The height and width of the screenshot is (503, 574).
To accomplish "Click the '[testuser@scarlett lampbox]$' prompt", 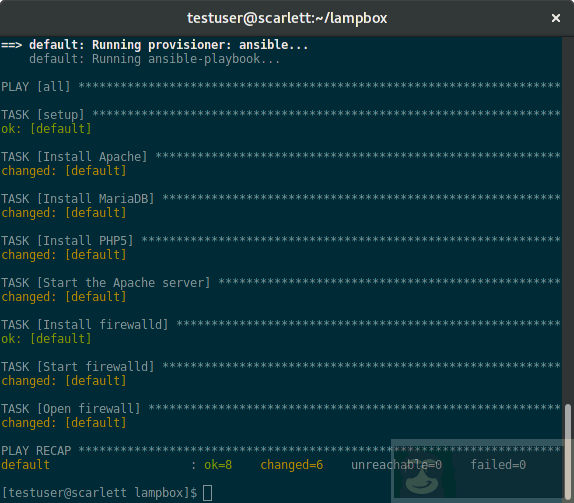I will click(99, 493).
